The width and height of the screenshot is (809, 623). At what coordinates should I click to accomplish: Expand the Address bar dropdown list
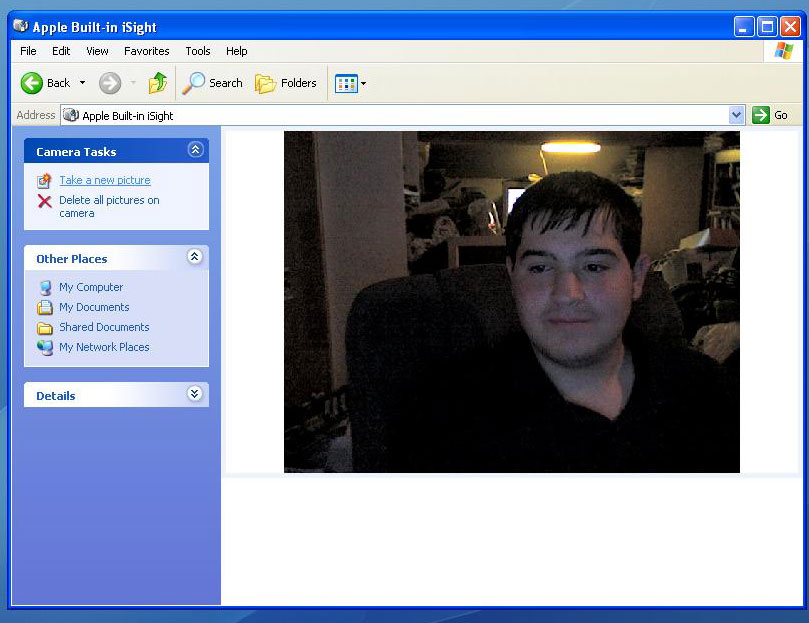tap(736, 115)
